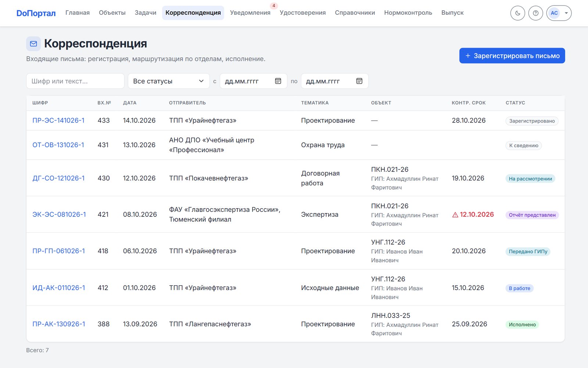
Task: Click the К сведению status badge
Action: [524, 146]
